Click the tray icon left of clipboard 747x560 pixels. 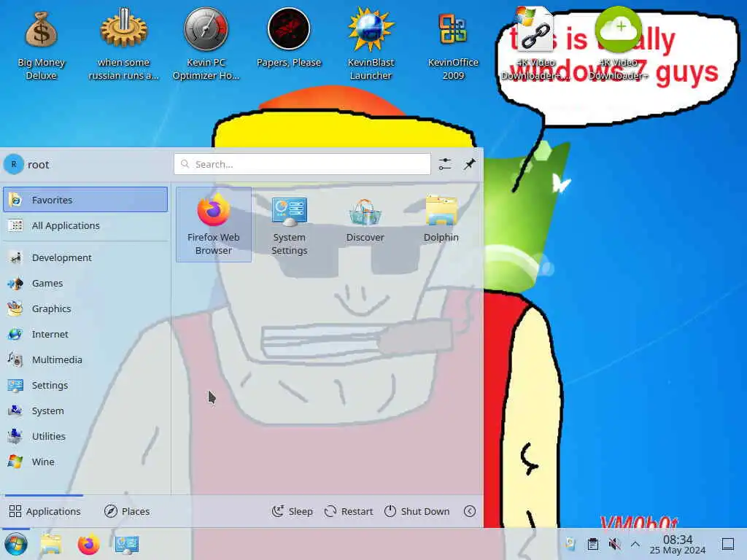point(570,544)
